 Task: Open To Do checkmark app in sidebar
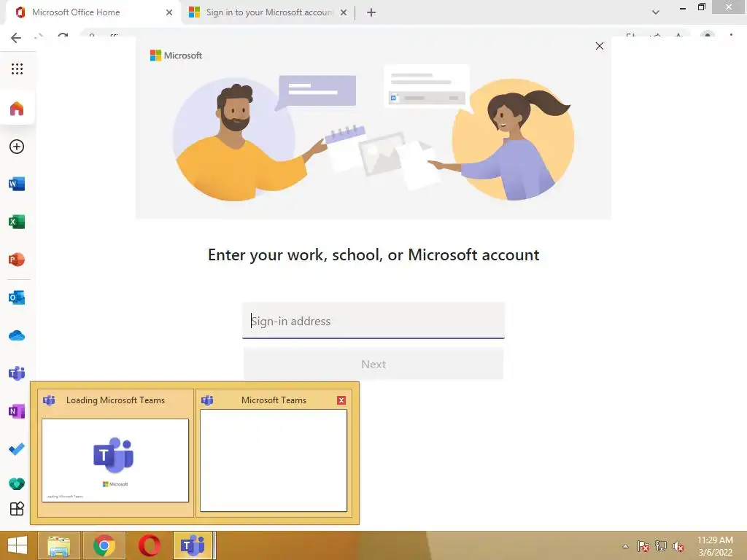click(x=17, y=449)
